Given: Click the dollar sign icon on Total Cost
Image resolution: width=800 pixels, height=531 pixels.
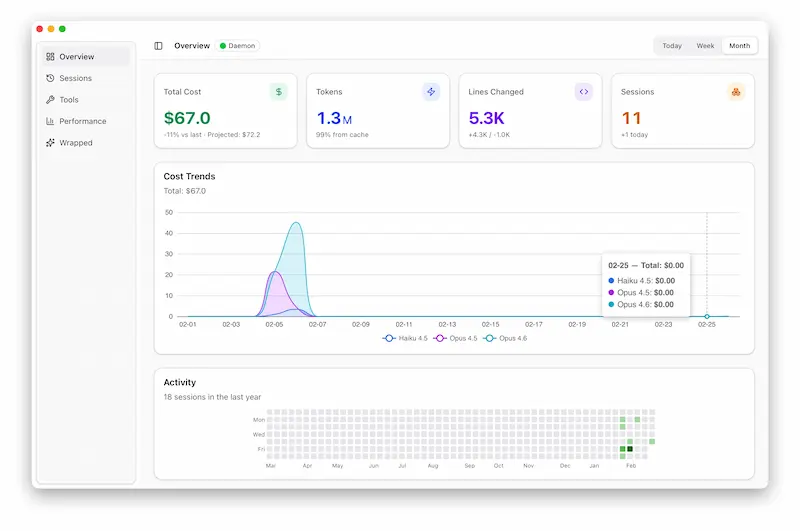Looking at the screenshot, I should click(x=278, y=92).
